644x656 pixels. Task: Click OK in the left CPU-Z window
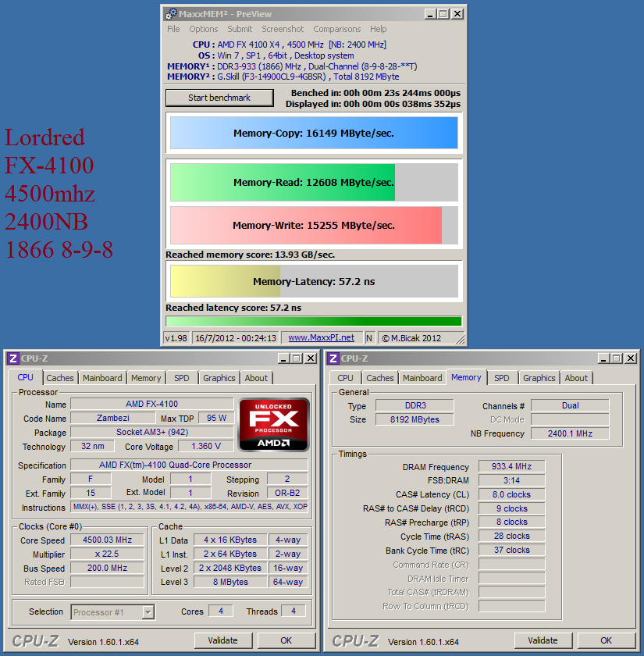tap(286, 640)
